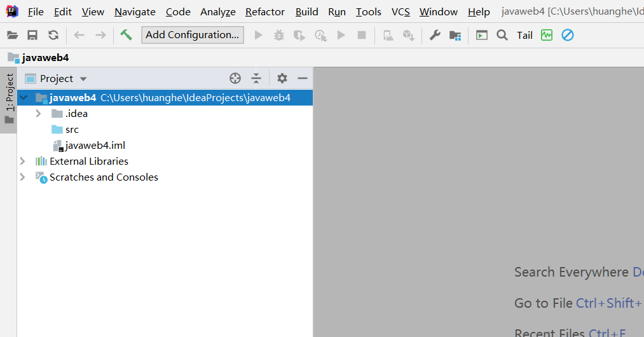The image size is (644, 337).
Task: Expand Scratches and Consoles node
Action: [23, 177]
